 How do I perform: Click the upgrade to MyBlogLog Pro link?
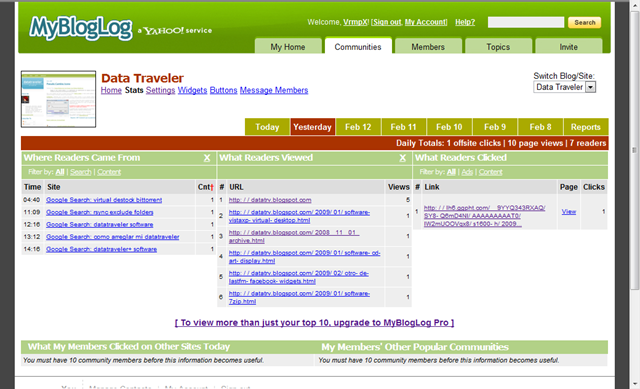point(314,322)
